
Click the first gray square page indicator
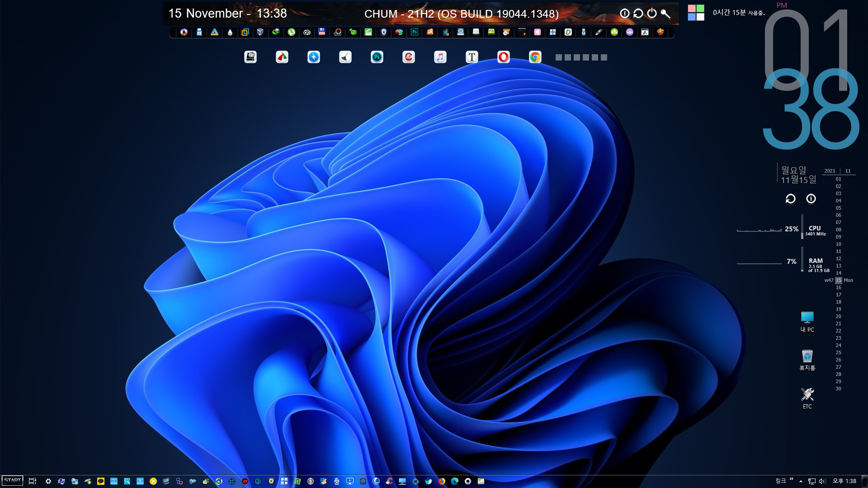pos(559,57)
